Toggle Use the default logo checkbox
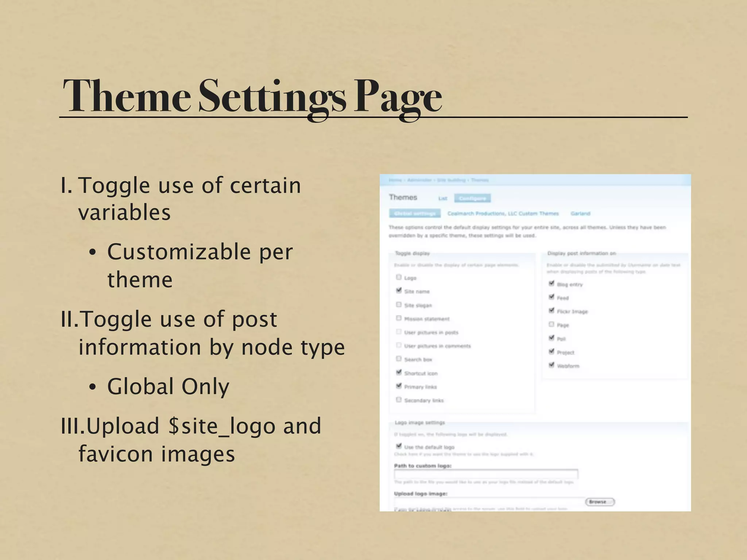The width and height of the screenshot is (747, 560). coord(399,446)
